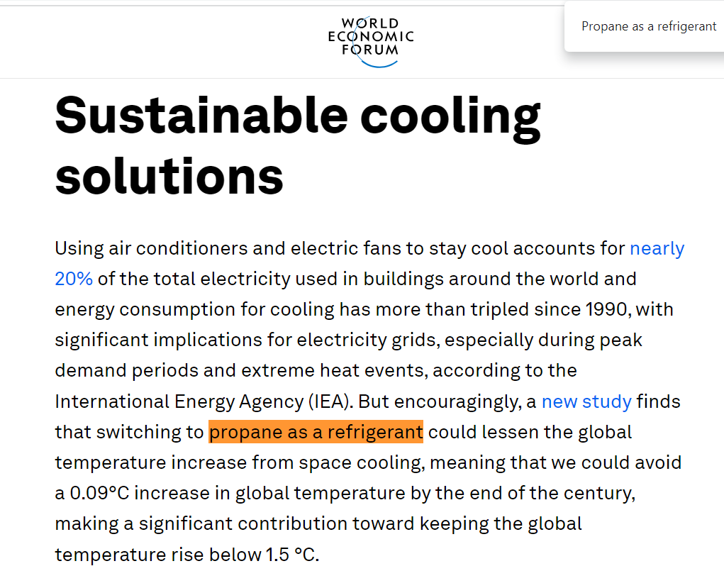Click the '0.09°C' figure in the paragraph
The height and width of the screenshot is (588, 724).
coord(99,493)
